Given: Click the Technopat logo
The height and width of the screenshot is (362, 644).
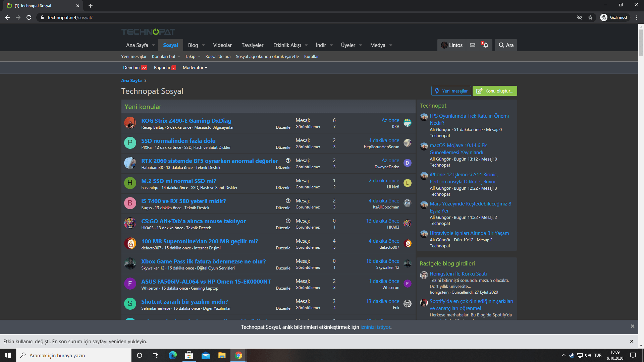Looking at the screenshot, I should coord(148,32).
